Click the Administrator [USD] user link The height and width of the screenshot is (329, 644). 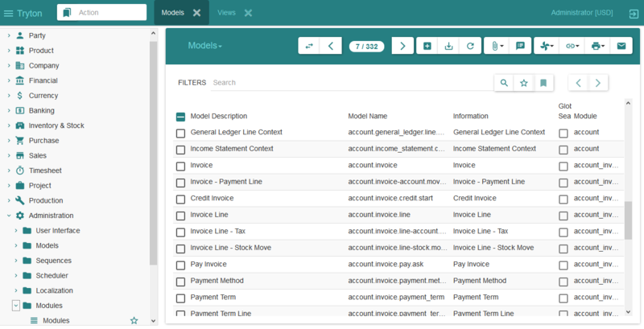pos(581,13)
